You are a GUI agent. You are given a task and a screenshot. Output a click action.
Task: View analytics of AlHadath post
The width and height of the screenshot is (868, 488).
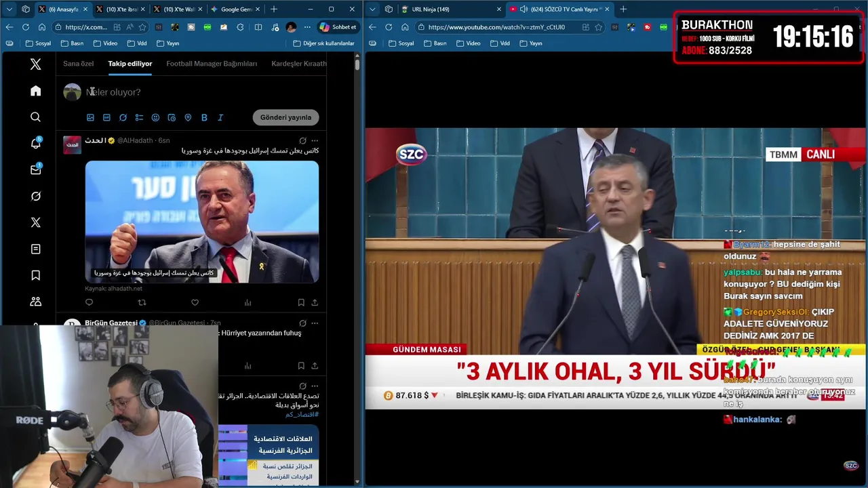tap(248, 302)
